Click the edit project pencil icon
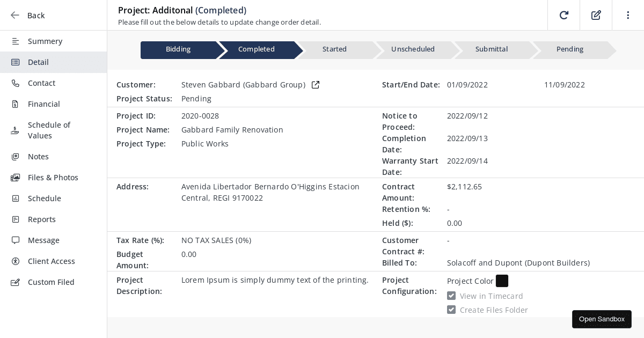The height and width of the screenshot is (338, 644). (596, 15)
